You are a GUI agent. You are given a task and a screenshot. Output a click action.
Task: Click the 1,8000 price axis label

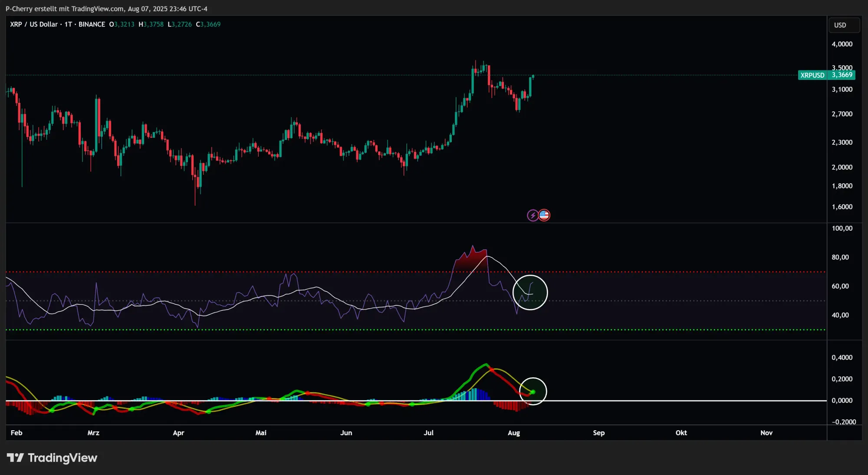[842, 186]
